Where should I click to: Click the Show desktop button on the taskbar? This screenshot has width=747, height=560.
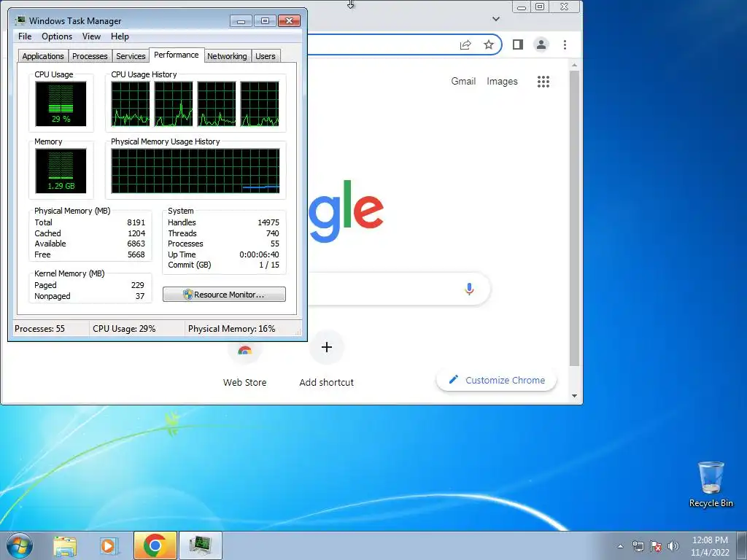click(742, 546)
